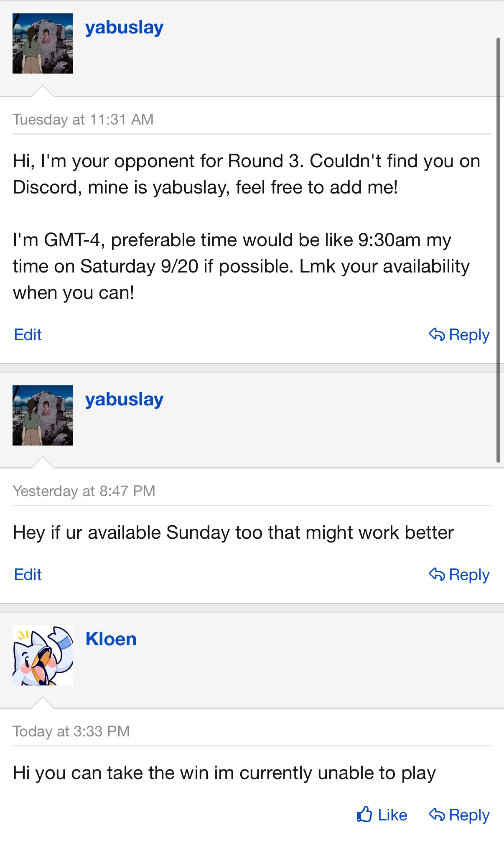
Task: Click Reply arrow on the Sunday availability post
Action: [459, 575]
